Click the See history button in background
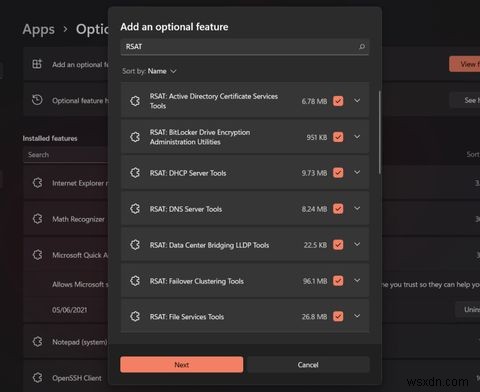Image resolution: width=480 pixels, height=392 pixels. 465,100
